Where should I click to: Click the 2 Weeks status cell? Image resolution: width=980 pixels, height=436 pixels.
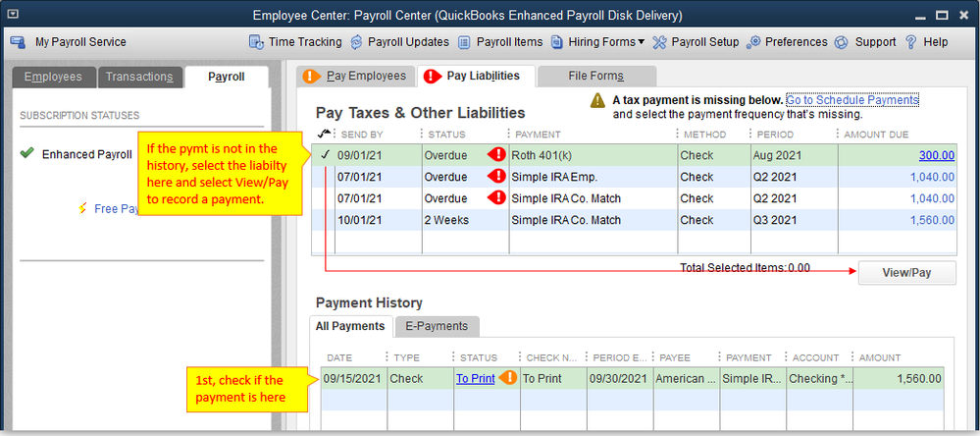(465, 220)
